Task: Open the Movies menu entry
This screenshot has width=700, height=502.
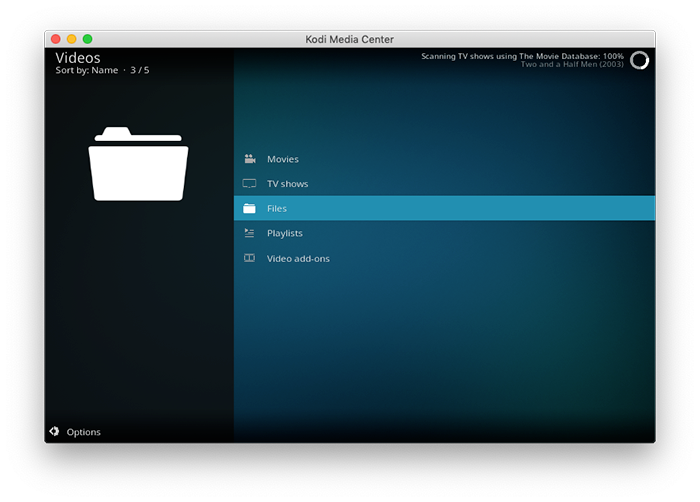Action: point(282,159)
